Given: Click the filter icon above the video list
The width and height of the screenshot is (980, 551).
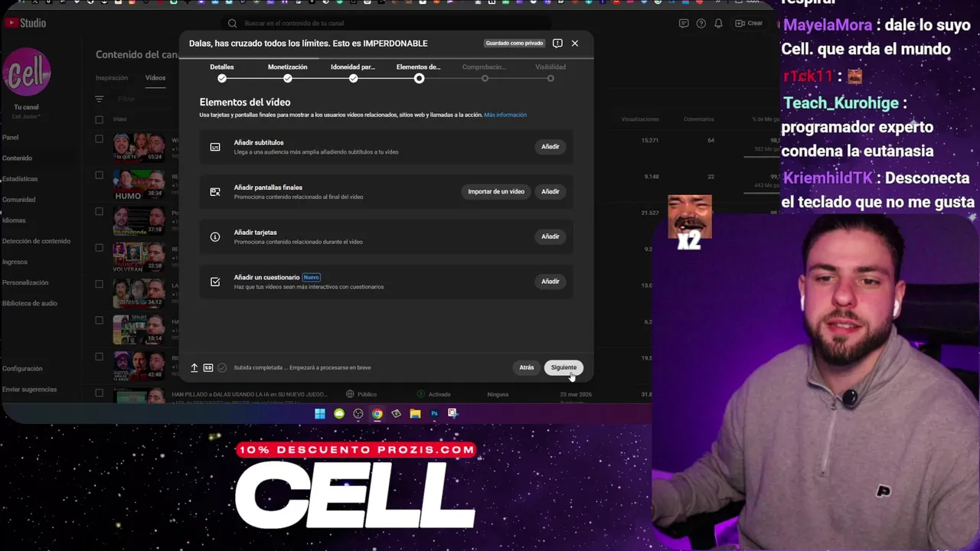Looking at the screenshot, I should (99, 99).
